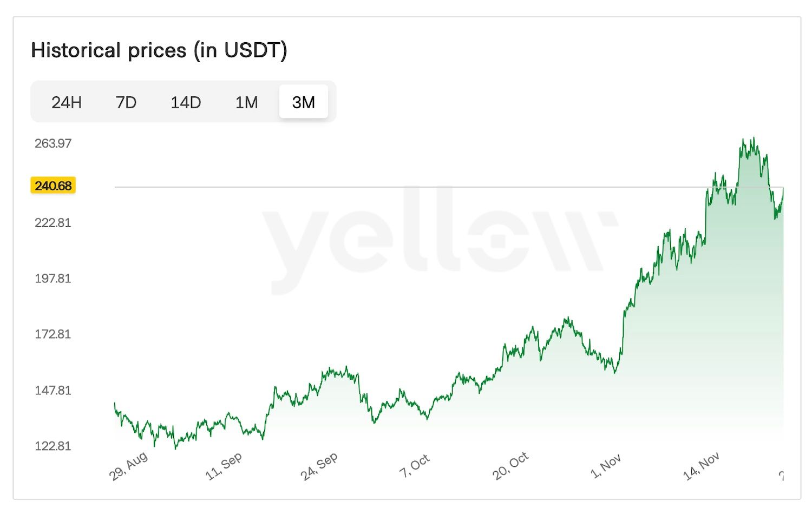Select the 147.81 y-axis value
Image resolution: width=812 pixels, height=515 pixels.
pyautogui.click(x=53, y=391)
